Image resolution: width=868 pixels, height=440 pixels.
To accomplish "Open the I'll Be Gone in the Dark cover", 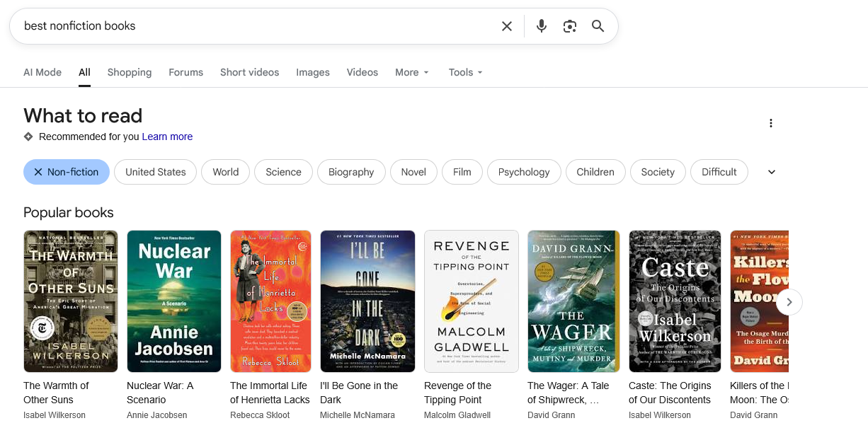I will click(x=367, y=301).
